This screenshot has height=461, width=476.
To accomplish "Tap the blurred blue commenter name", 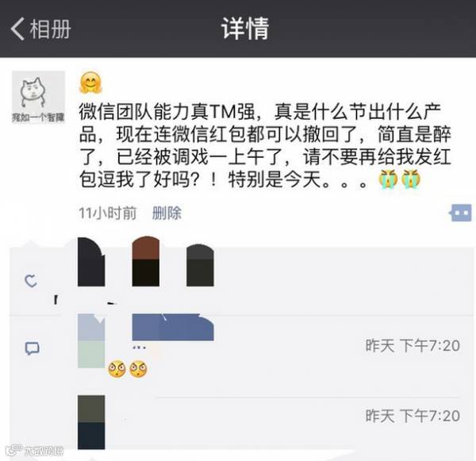I will 173,328.
